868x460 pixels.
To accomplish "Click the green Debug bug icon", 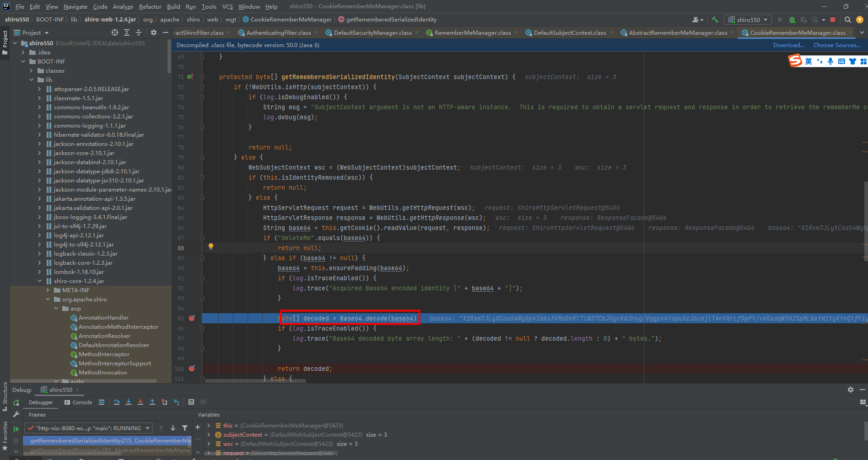I will (x=792, y=20).
